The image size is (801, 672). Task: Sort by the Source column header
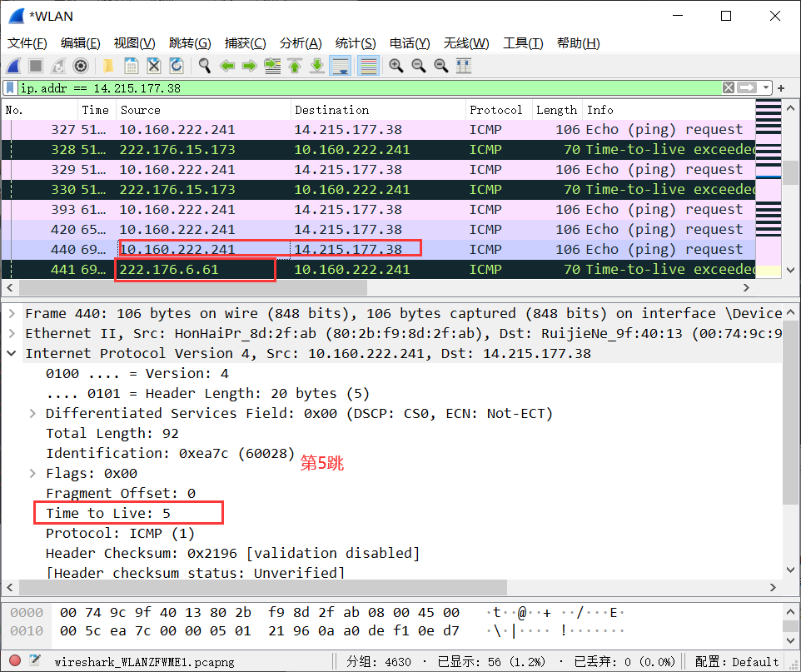pyautogui.click(x=203, y=110)
